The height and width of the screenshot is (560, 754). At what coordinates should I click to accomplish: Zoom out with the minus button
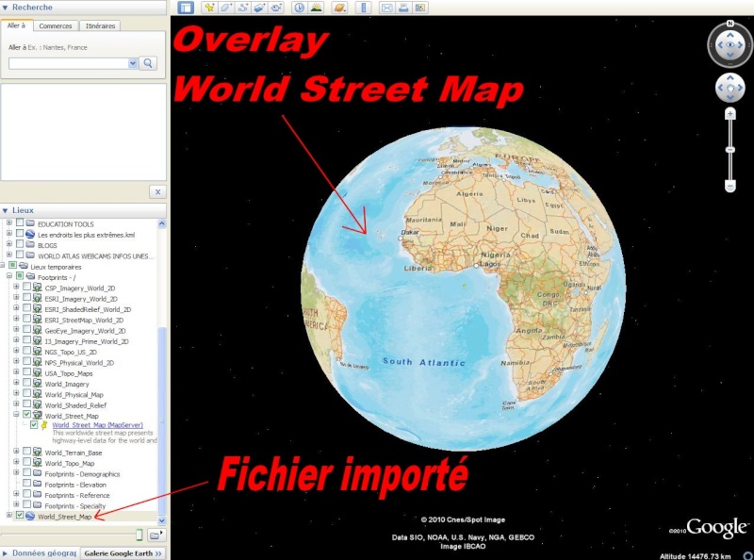pyautogui.click(x=729, y=186)
